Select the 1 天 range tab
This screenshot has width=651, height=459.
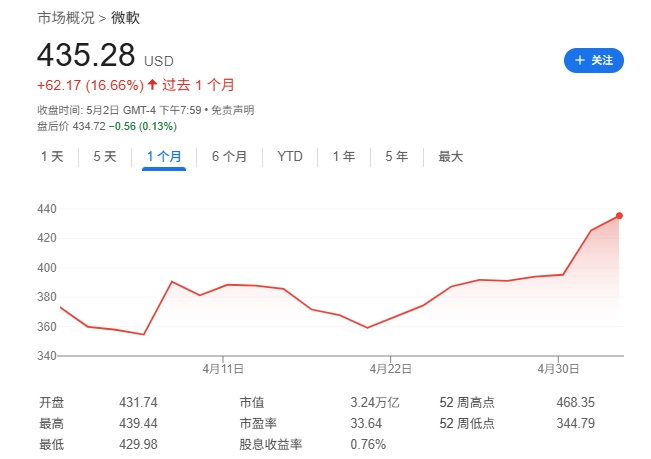tap(52, 156)
